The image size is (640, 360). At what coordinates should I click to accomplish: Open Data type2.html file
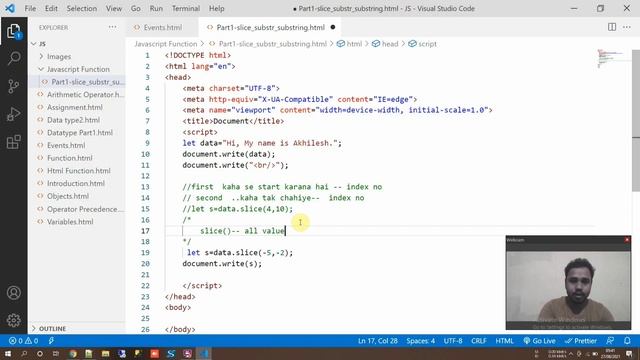click(x=73, y=120)
